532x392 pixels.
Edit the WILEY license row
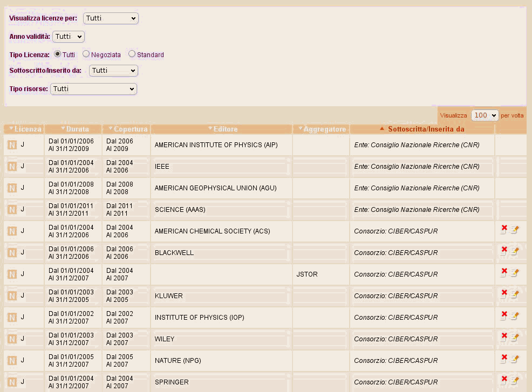click(515, 338)
